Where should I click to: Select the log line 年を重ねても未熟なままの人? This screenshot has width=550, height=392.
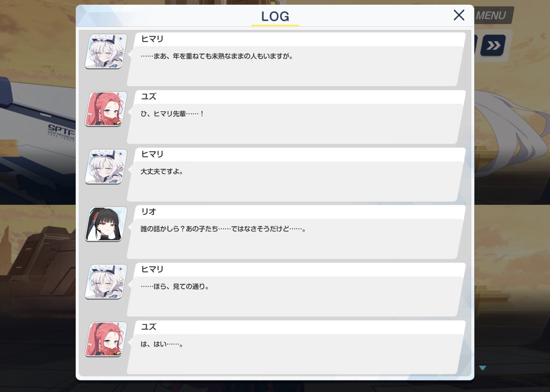[x=217, y=56]
